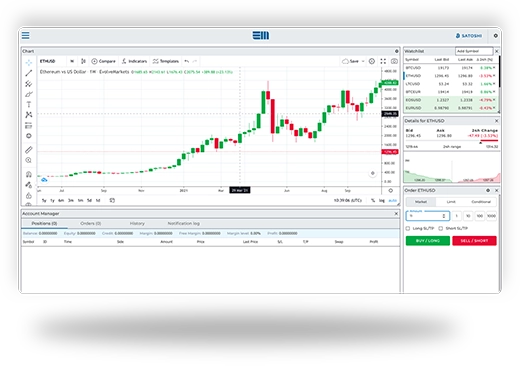Select LTCUSD row in Watchlist
The image size is (520, 371).
(451, 84)
